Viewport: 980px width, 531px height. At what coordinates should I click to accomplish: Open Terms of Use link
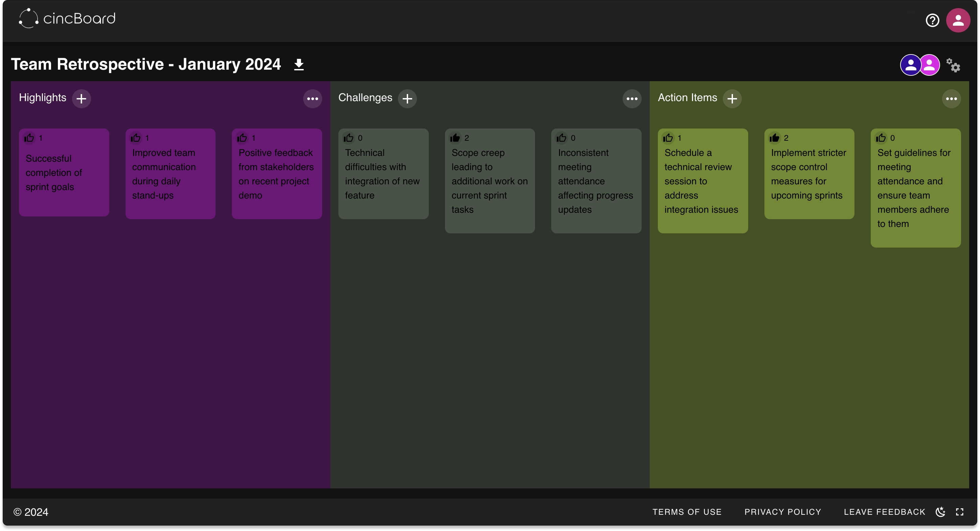click(687, 512)
